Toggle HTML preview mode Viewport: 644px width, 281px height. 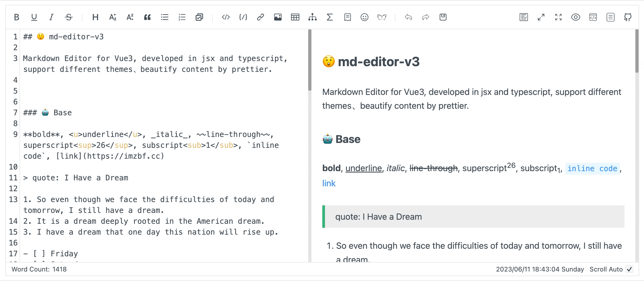point(593,17)
